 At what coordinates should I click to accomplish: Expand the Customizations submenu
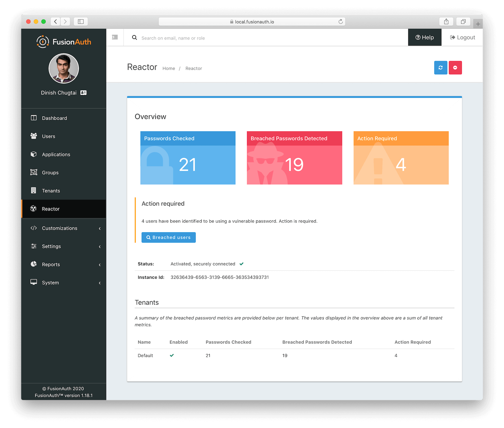100,228
